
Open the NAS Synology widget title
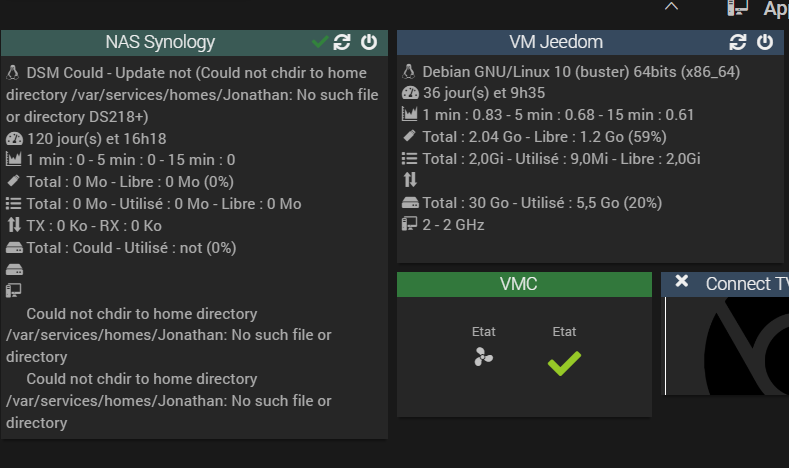coord(160,42)
